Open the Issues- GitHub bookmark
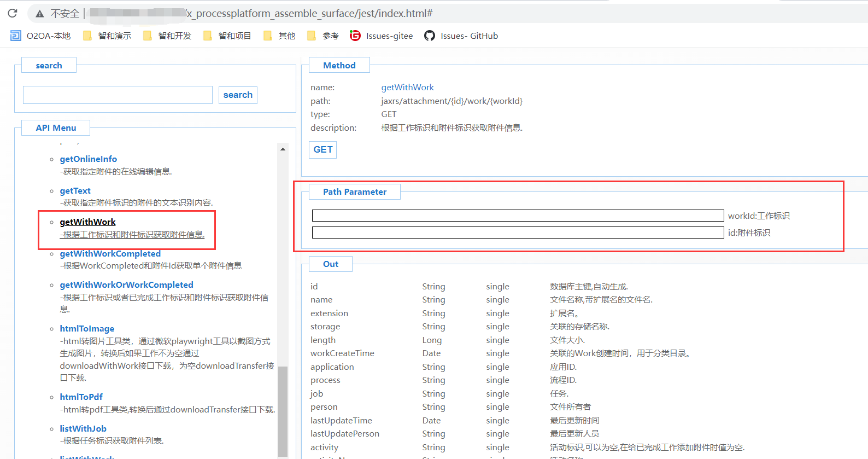Screen dimensions: 868x459 pyautogui.click(x=461, y=36)
